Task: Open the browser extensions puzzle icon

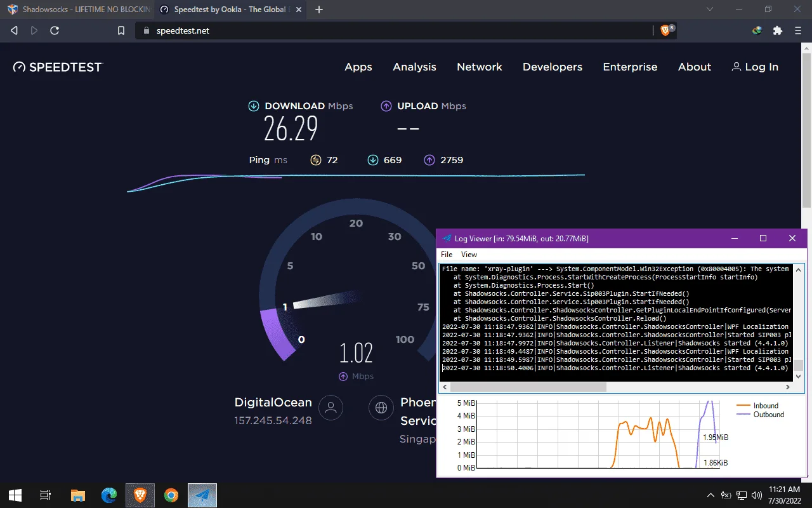Action: click(x=777, y=30)
